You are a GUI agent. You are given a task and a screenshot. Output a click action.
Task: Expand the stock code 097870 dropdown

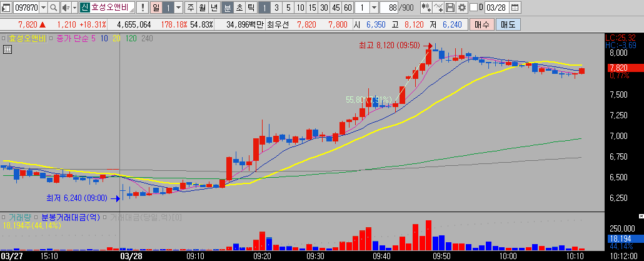[43, 8]
